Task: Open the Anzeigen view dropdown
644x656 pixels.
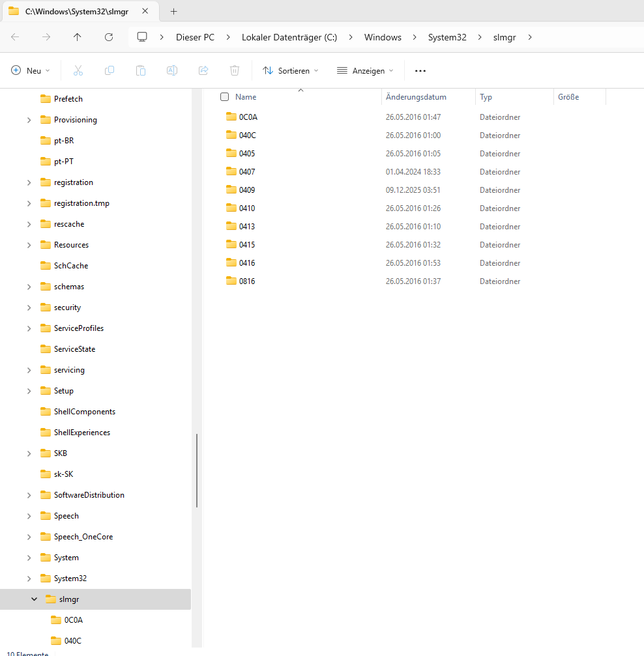Action: (x=366, y=71)
